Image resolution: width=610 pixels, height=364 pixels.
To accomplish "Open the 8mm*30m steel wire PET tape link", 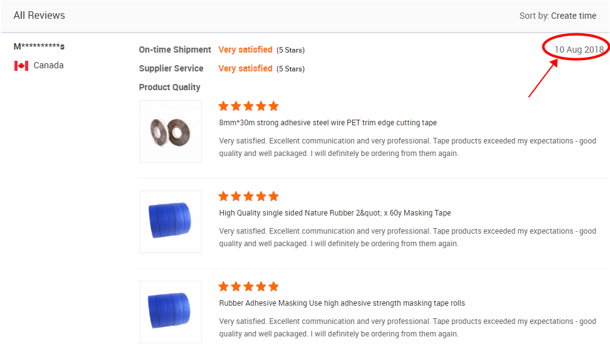I will pos(328,123).
